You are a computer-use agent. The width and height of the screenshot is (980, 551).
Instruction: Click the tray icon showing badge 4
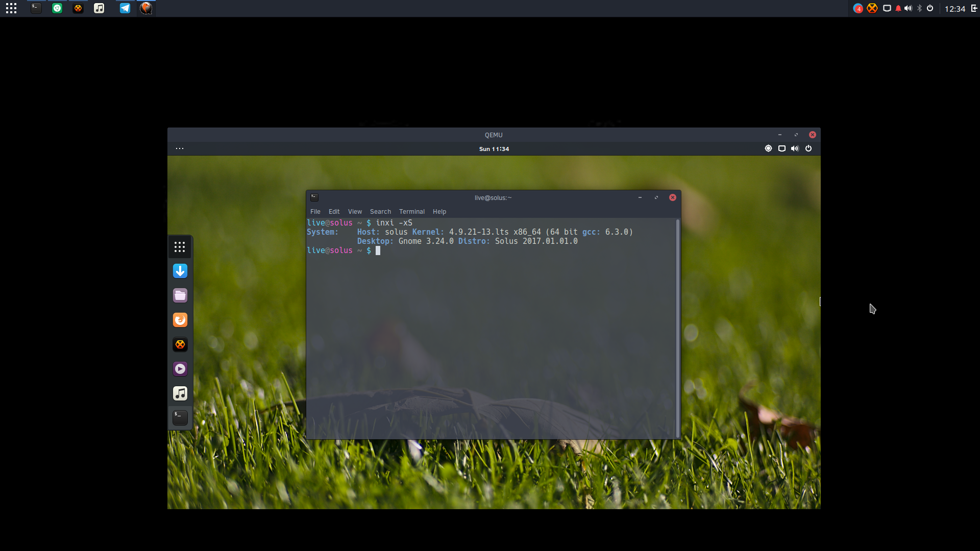[x=858, y=8]
